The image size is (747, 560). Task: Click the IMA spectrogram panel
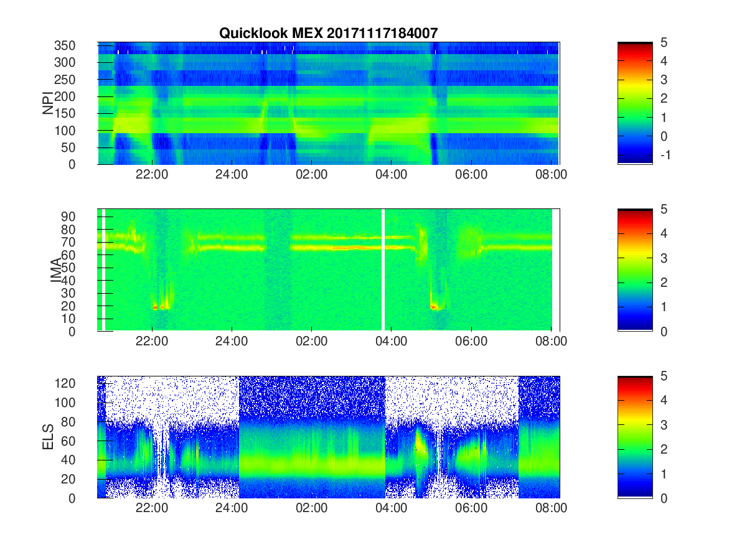pyautogui.click(x=329, y=270)
